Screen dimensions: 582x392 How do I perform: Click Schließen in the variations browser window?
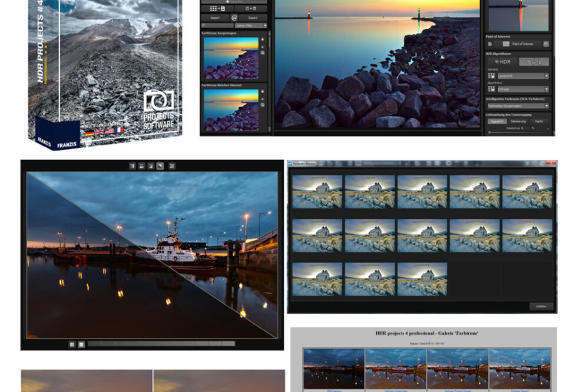[x=541, y=305]
